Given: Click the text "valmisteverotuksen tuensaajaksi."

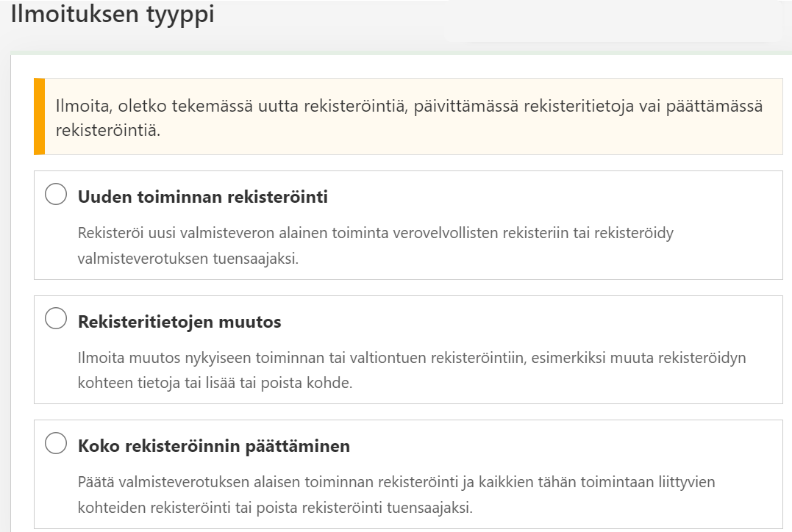Looking at the screenshot, I should (188, 259).
